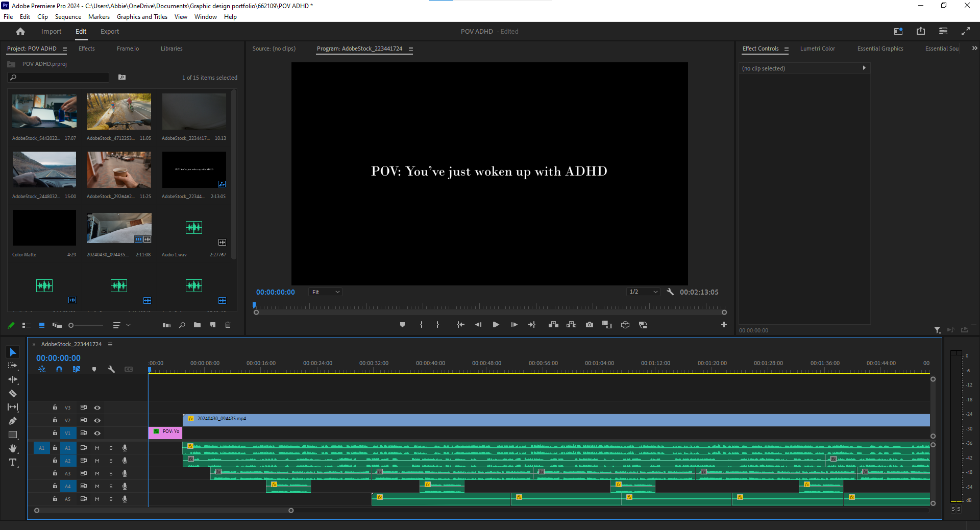Delete selected item with trash icon
980x530 pixels.
228,325
